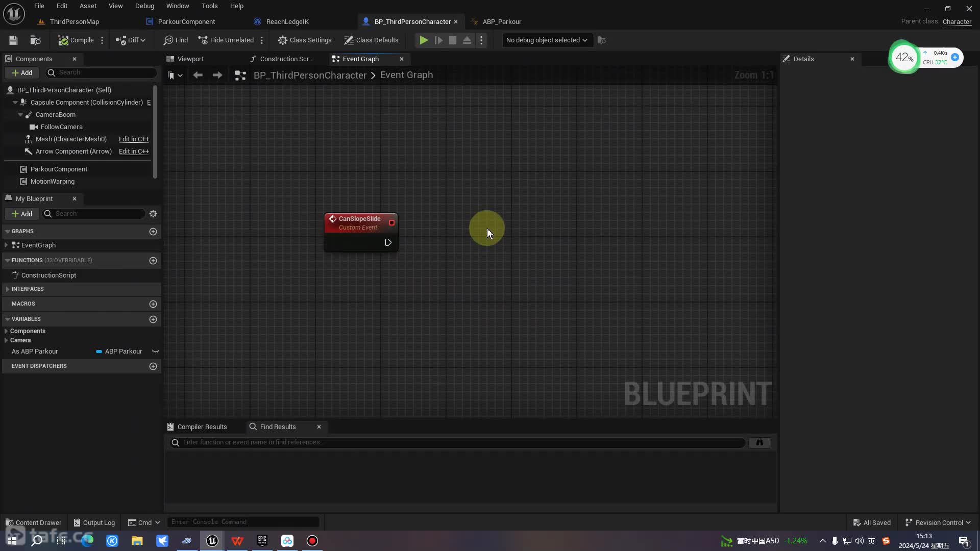The image size is (980, 551).
Task: Open the ConstructionScript function
Action: coord(48,275)
